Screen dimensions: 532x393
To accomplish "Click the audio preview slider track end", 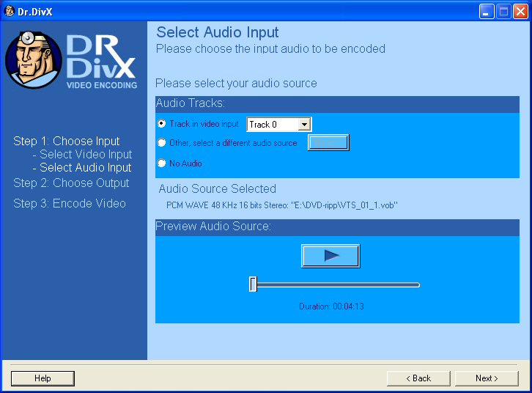I will (418, 284).
